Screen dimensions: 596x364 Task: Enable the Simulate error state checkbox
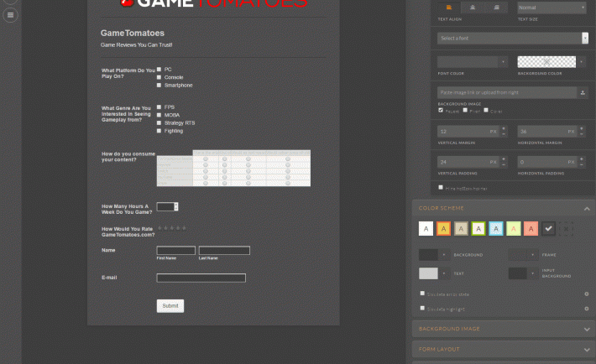(x=422, y=294)
